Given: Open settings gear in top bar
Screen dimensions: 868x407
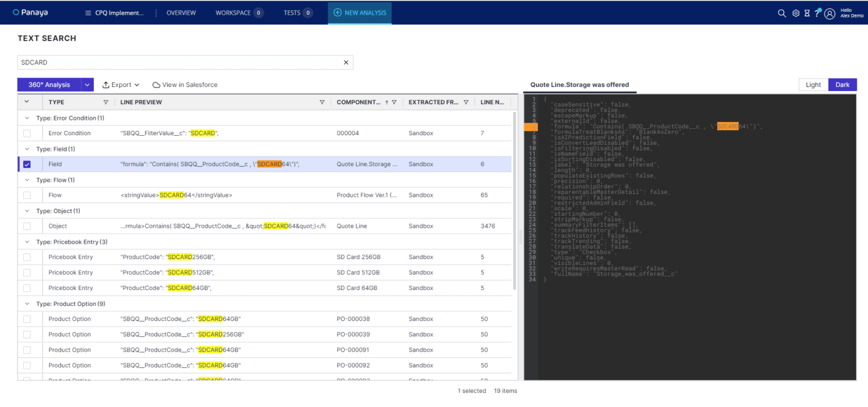Looking at the screenshot, I should pos(796,13).
